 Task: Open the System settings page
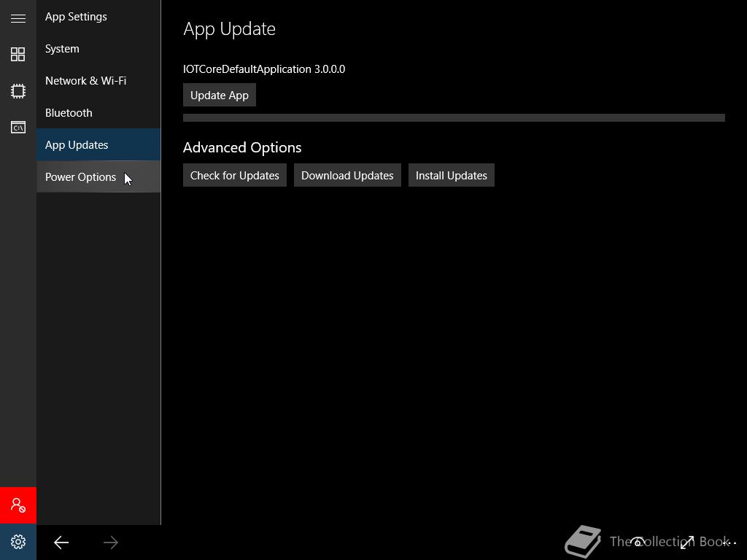pyautogui.click(x=98, y=49)
